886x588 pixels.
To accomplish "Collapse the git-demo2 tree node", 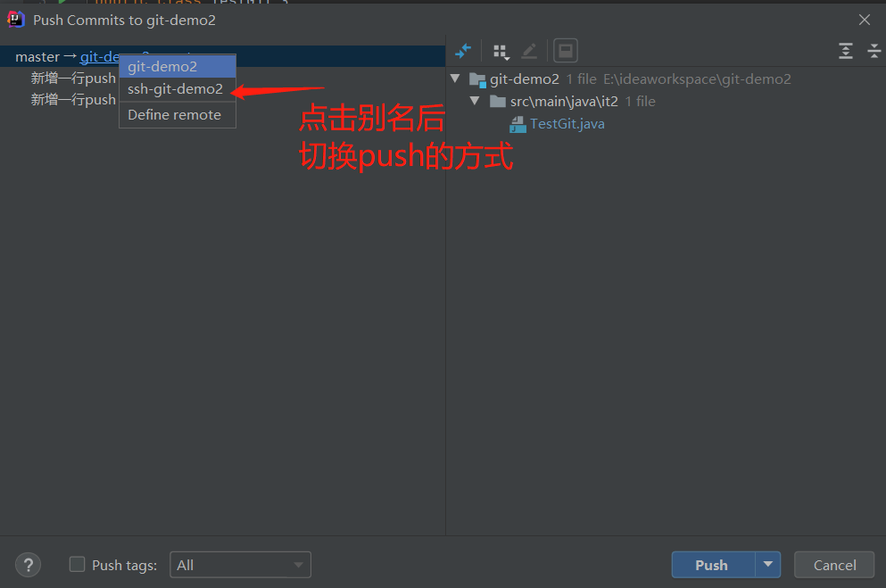I will (x=455, y=79).
